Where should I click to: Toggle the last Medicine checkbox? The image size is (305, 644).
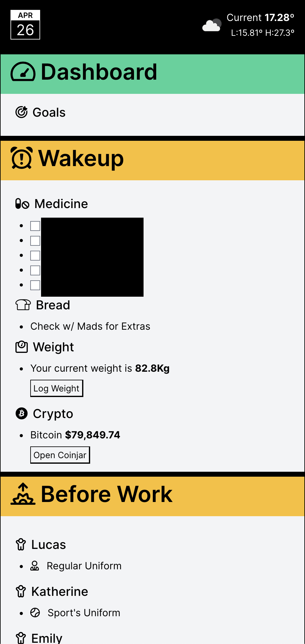[x=35, y=285]
